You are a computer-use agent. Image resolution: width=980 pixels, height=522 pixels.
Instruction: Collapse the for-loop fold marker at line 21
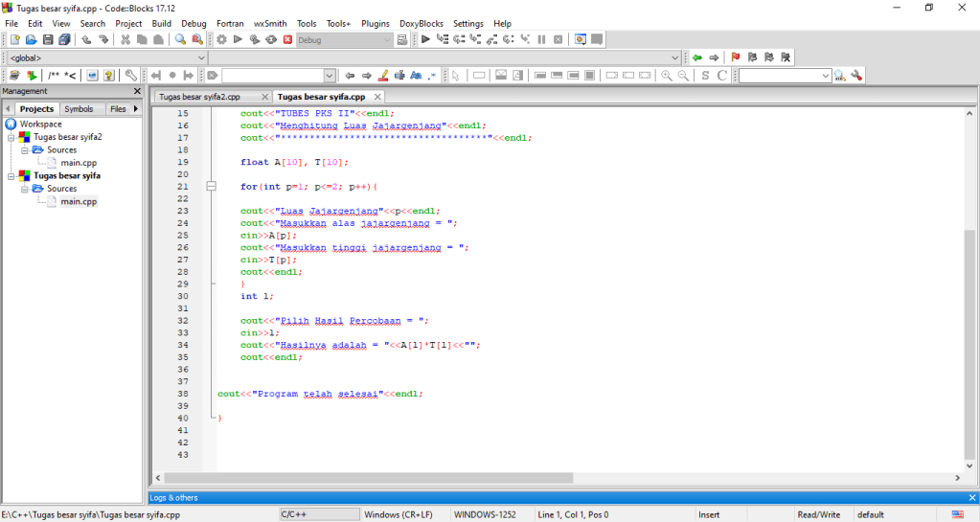point(212,187)
